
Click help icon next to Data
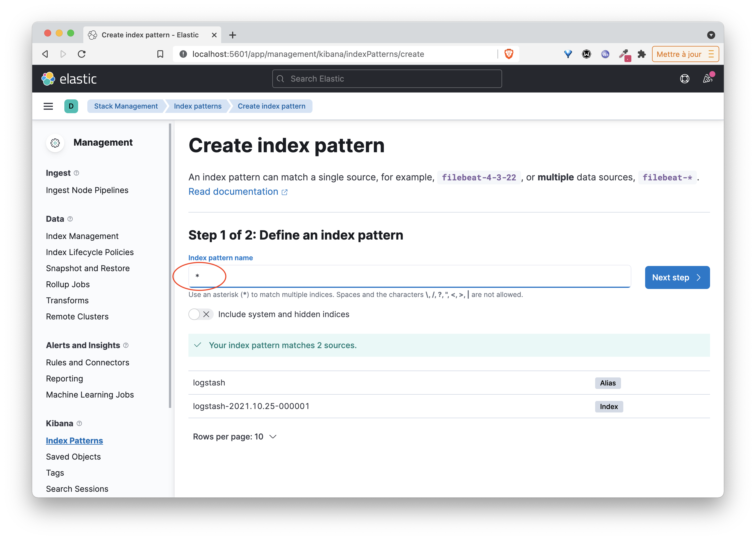[70, 219]
